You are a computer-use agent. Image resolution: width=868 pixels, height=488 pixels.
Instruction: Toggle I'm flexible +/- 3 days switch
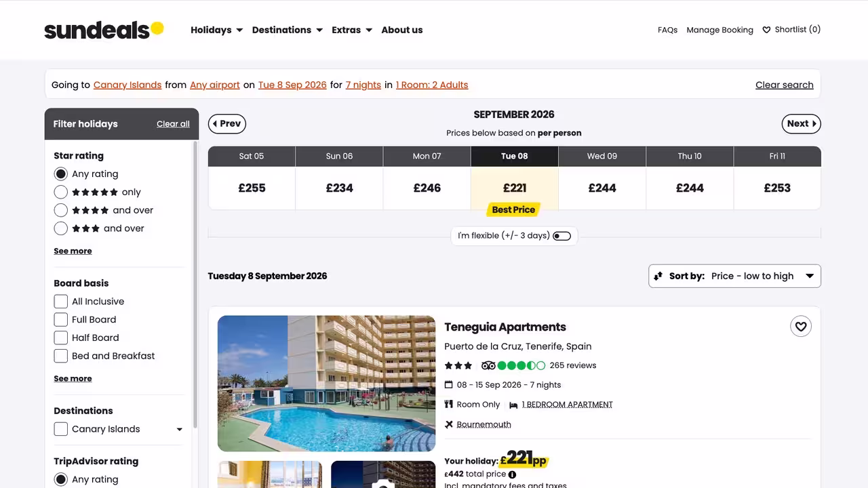[561, 236]
